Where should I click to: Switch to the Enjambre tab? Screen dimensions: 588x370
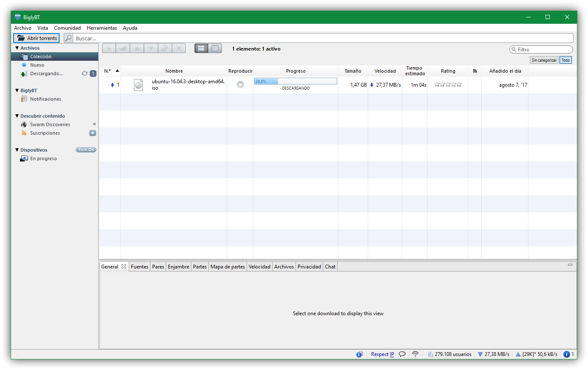tap(179, 267)
